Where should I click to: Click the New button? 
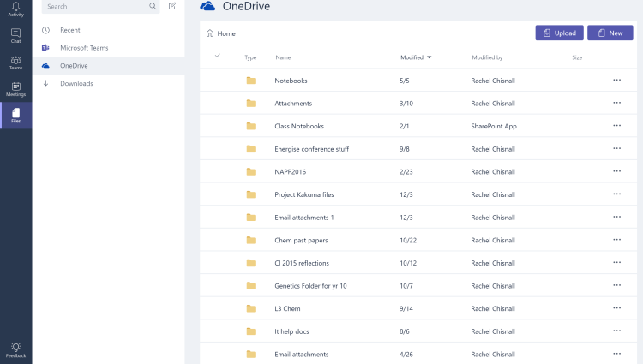coord(610,33)
